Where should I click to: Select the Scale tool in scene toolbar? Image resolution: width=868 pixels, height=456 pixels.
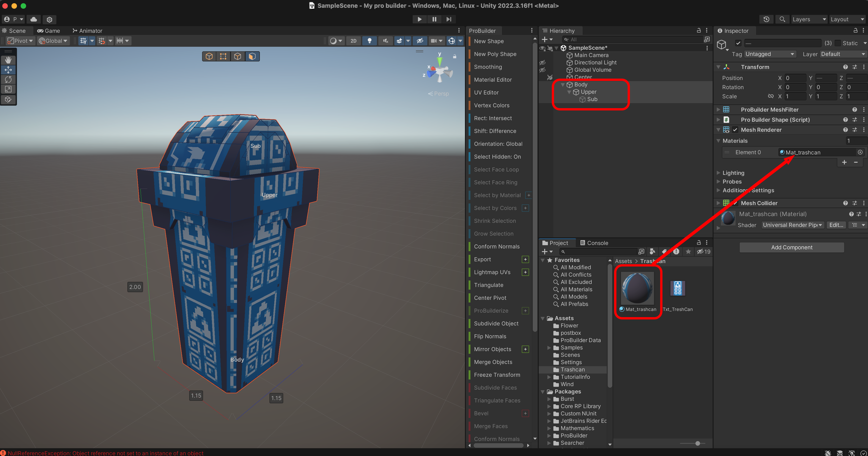[x=8, y=89]
